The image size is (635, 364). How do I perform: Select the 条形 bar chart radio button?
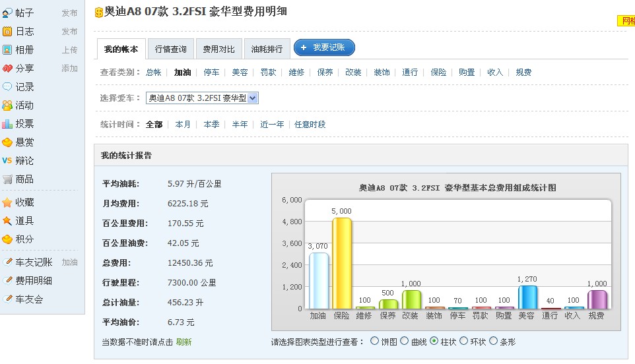[493, 341]
